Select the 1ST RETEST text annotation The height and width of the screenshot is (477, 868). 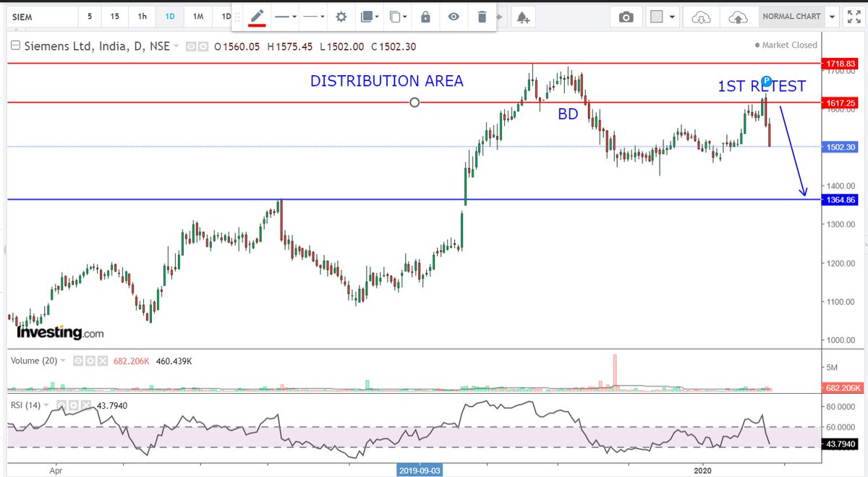click(761, 87)
